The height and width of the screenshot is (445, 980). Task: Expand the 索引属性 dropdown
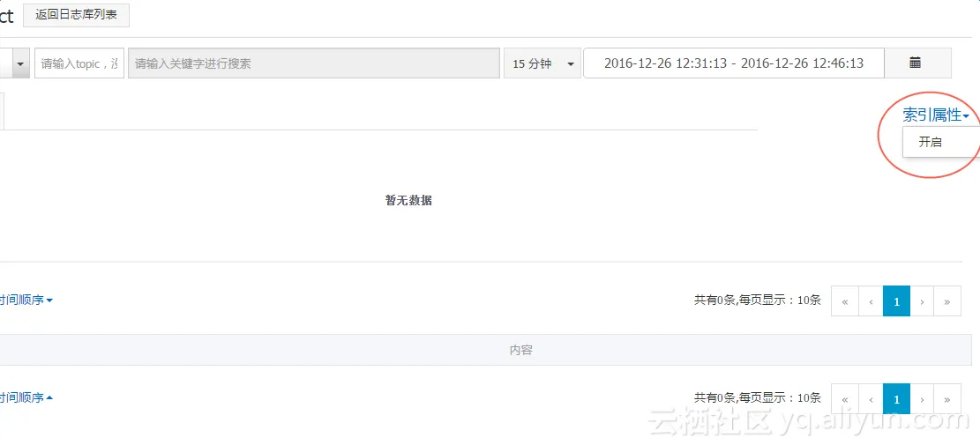tap(936, 115)
